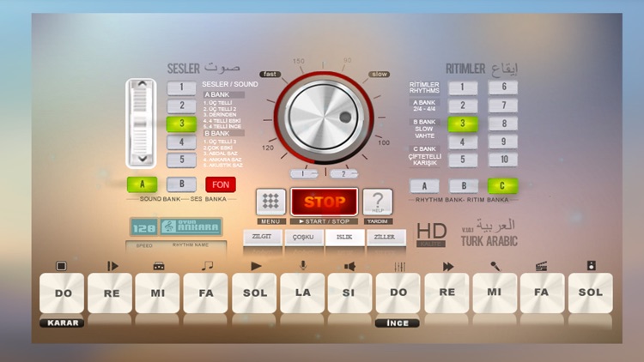This screenshot has width=644, height=362.
Task: Trigger the ISLIK effect button
Action: (344, 238)
